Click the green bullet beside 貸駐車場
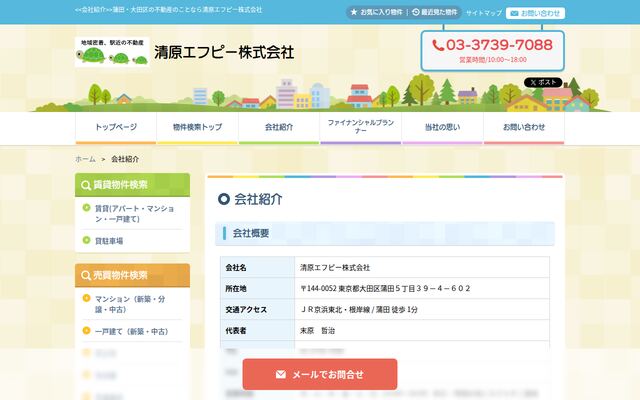 point(87,240)
